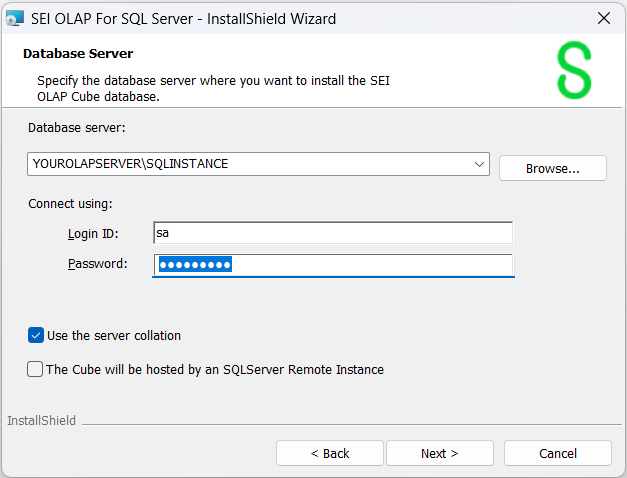Click the bold "Database Server" heading
This screenshot has height=478, width=627.
click(x=78, y=54)
